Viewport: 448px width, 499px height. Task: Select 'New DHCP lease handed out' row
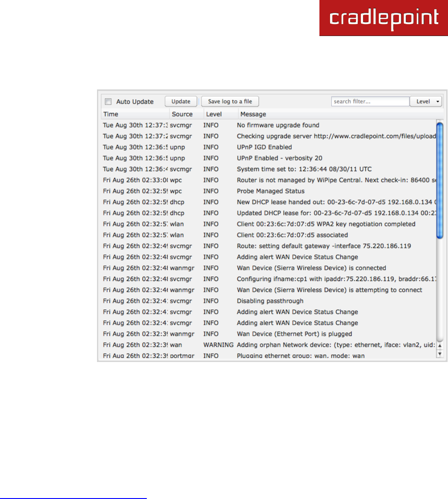point(268,202)
